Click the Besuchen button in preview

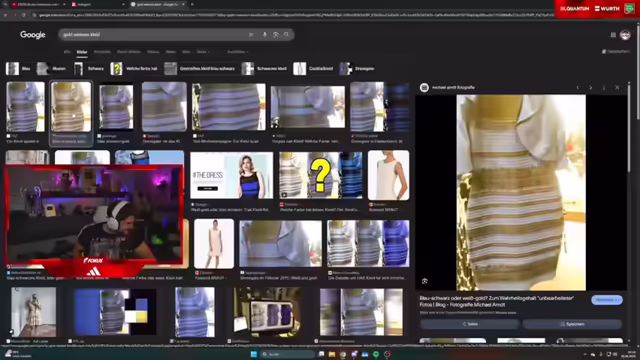[x=607, y=300]
